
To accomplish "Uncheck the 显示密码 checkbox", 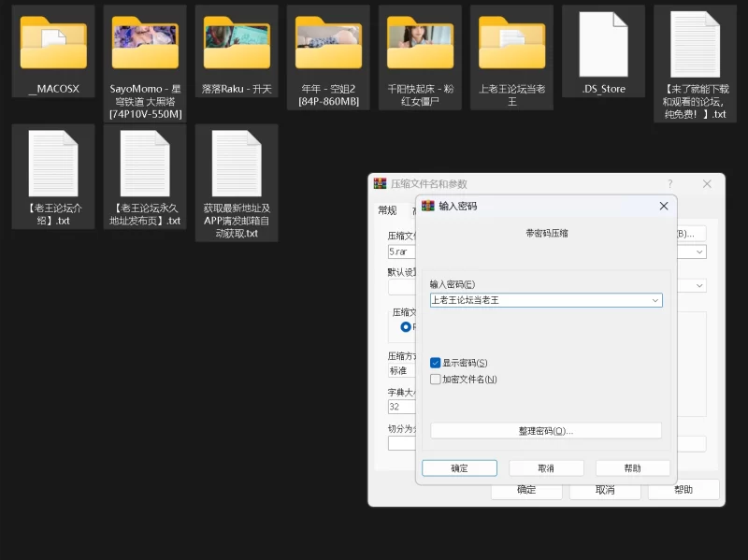I will [x=436, y=363].
